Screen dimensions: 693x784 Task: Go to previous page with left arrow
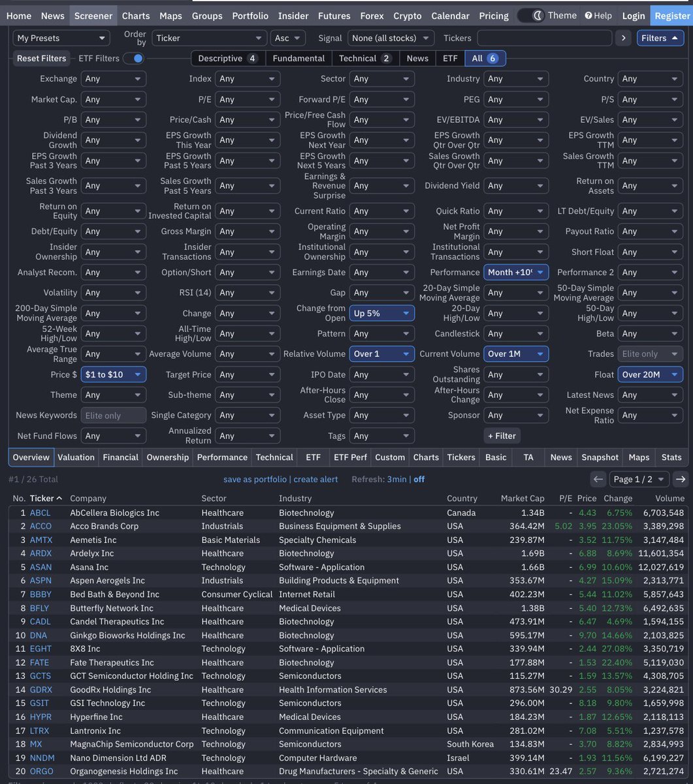point(598,480)
